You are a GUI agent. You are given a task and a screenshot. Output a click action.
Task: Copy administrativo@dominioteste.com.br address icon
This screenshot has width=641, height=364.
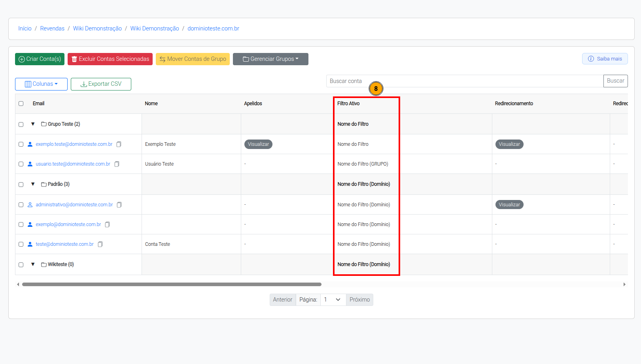pyautogui.click(x=119, y=205)
